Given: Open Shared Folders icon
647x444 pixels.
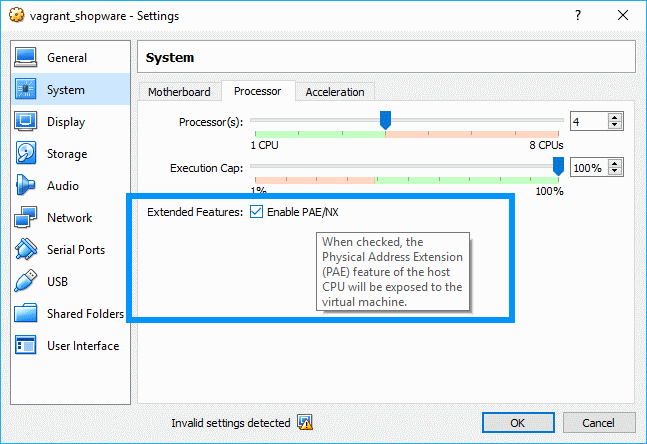Looking at the screenshot, I should 27,314.
